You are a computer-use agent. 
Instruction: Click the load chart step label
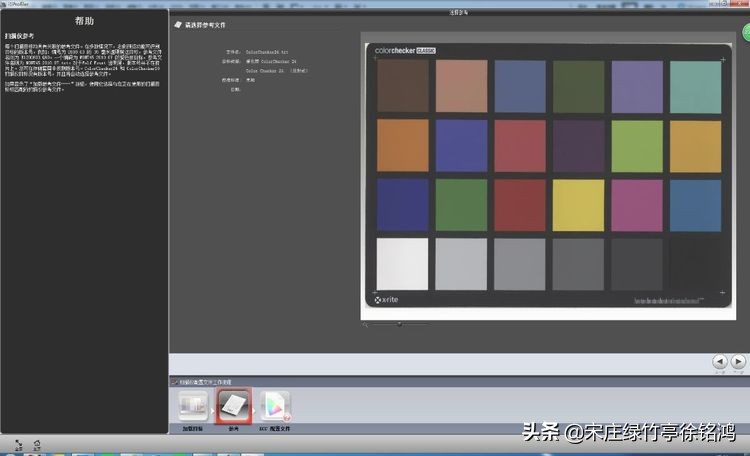[192, 429]
